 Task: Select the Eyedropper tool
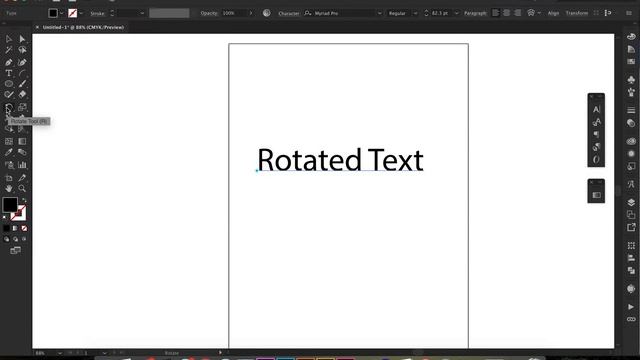click(9, 152)
